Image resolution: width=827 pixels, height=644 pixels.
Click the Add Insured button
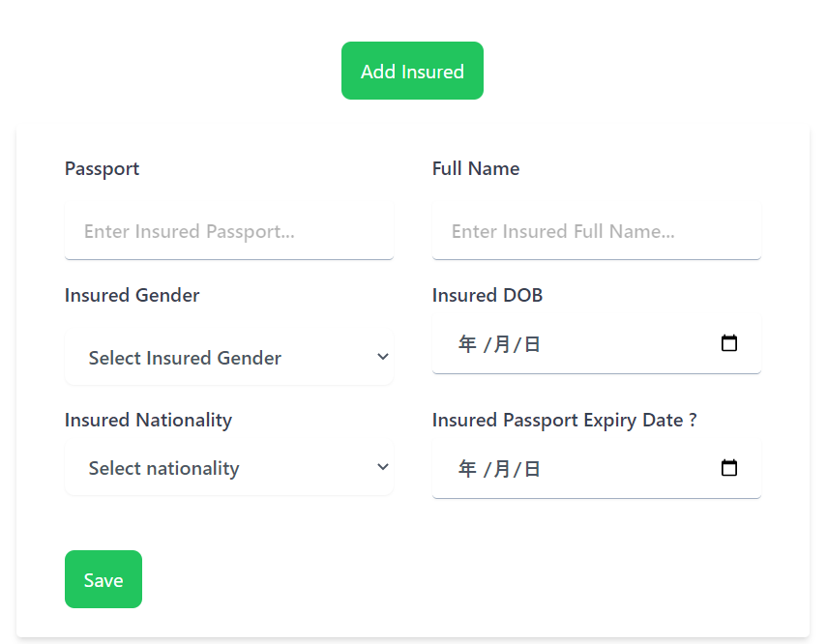click(412, 71)
